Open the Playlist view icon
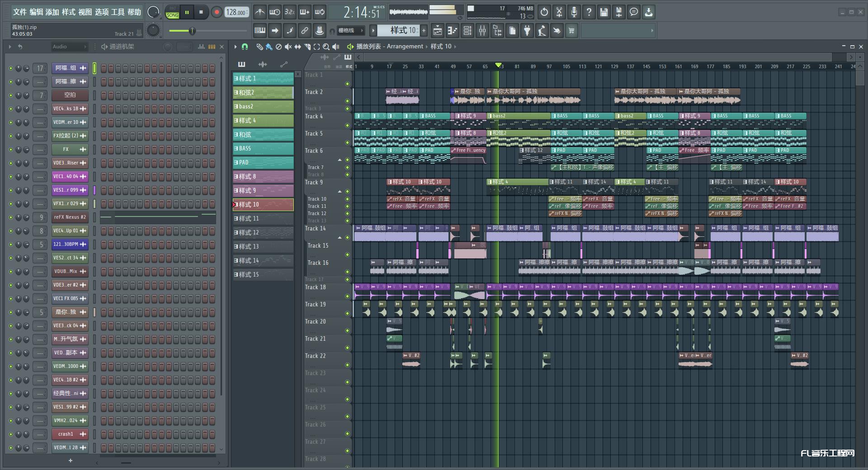 point(438,31)
